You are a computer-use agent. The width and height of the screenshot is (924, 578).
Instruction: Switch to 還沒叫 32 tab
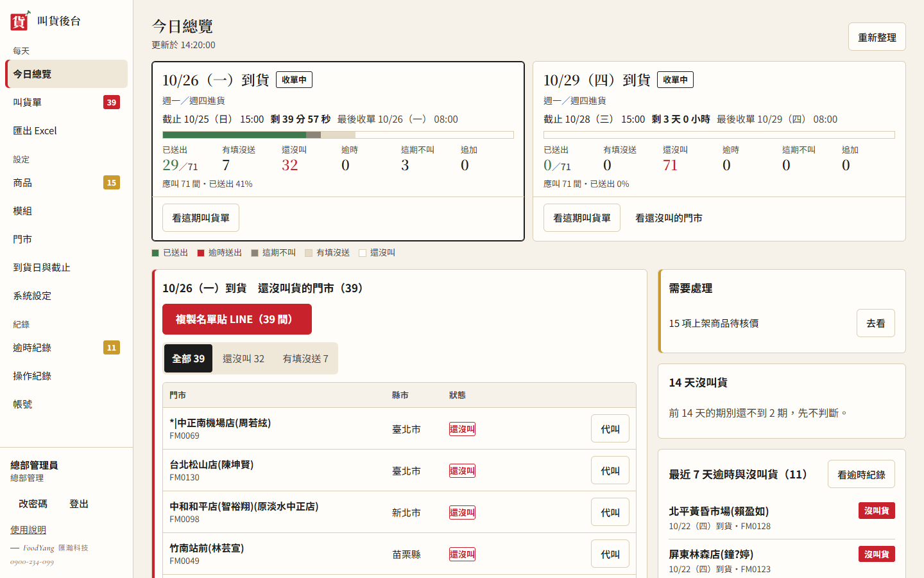(x=243, y=358)
